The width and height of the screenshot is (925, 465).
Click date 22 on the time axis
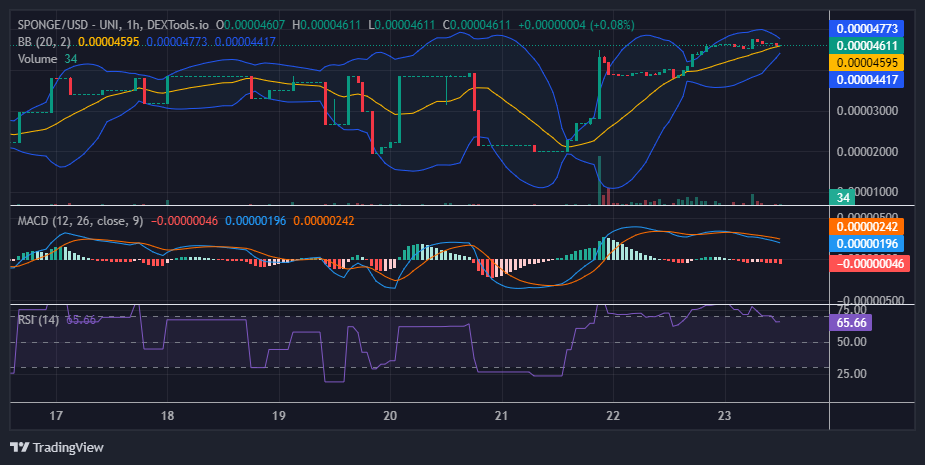[x=613, y=415]
